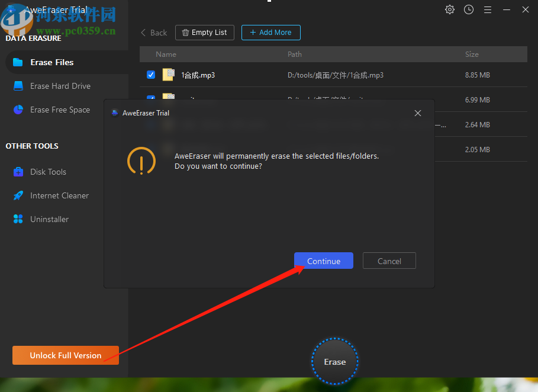Click the Erase Hard Drive icon

[x=18, y=86]
